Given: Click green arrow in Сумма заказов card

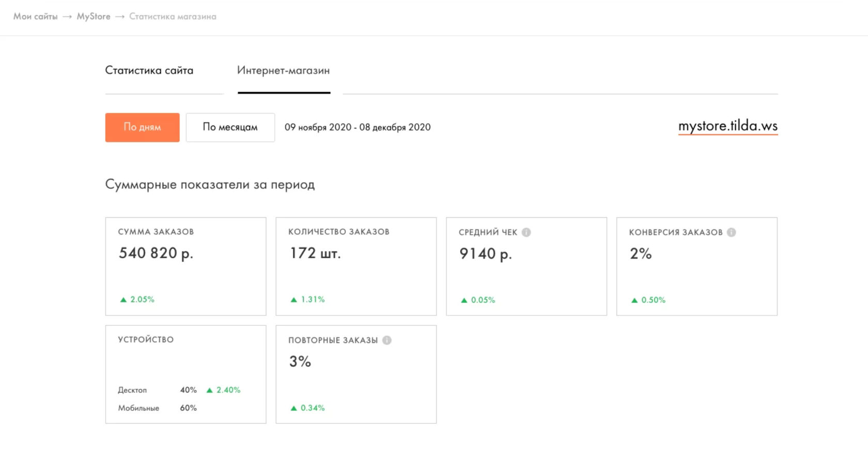Looking at the screenshot, I should (123, 299).
